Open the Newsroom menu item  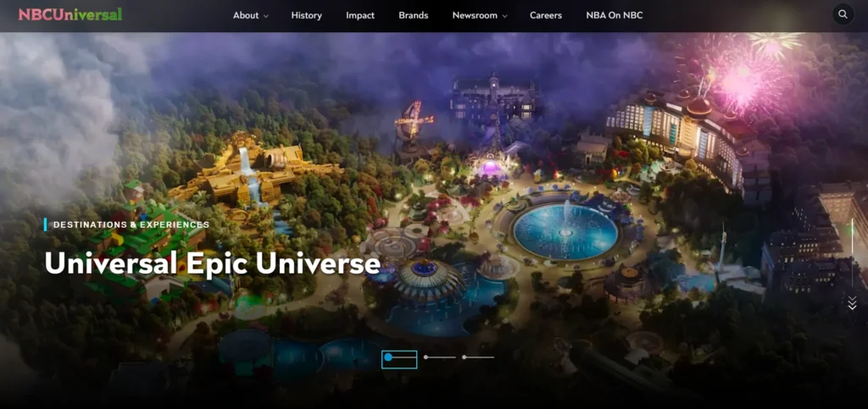click(x=475, y=15)
